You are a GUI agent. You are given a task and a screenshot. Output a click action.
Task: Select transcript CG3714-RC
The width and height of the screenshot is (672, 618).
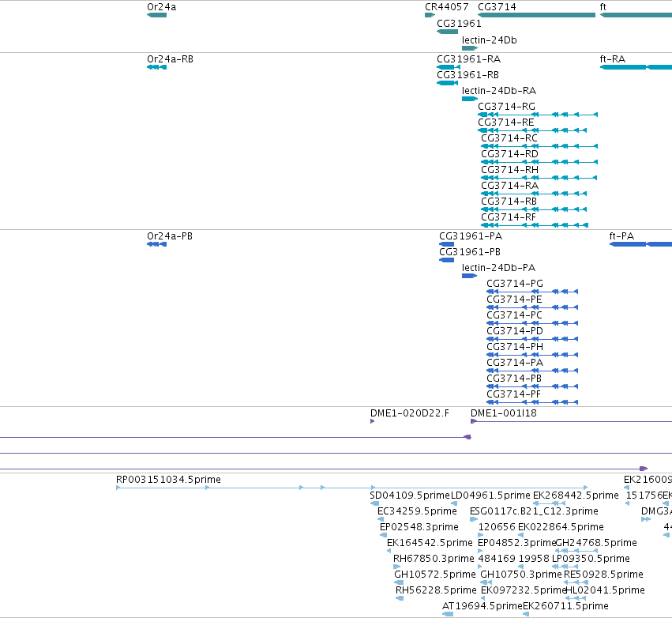coord(539,146)
